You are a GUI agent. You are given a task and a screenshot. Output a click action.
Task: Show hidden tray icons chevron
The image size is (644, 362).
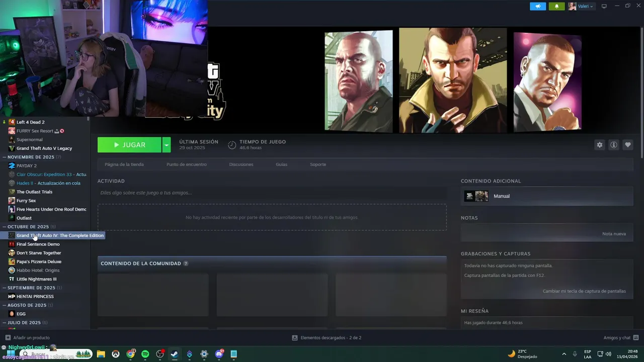(564, 354)
